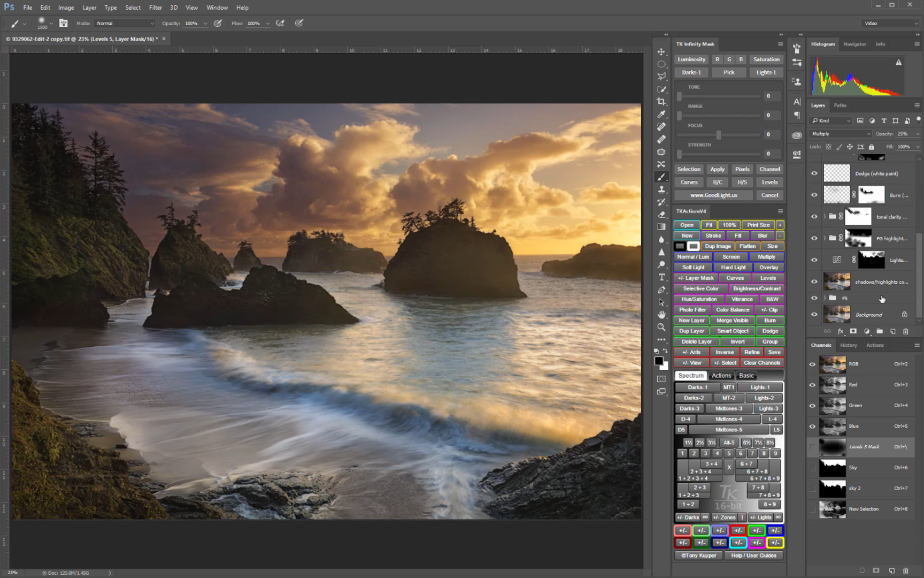Screen dimensions: 924x578
Task: Switch to the Navigator tab
Action: click(x=854, y=44)
